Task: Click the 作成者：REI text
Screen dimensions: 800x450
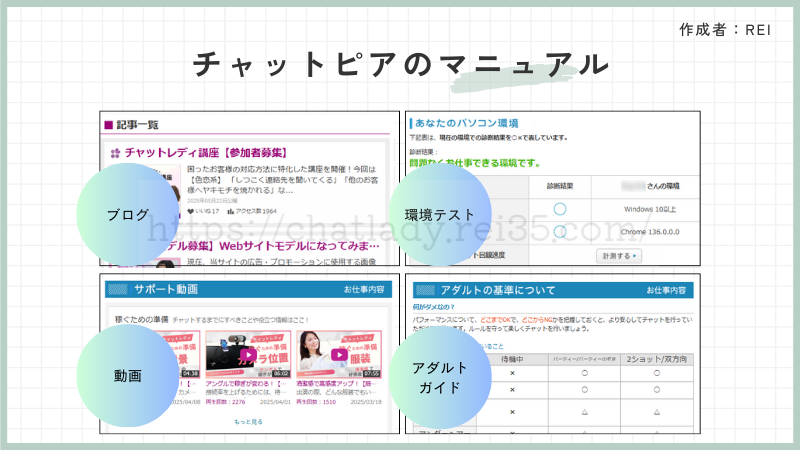Action: (x=725, y=30)
